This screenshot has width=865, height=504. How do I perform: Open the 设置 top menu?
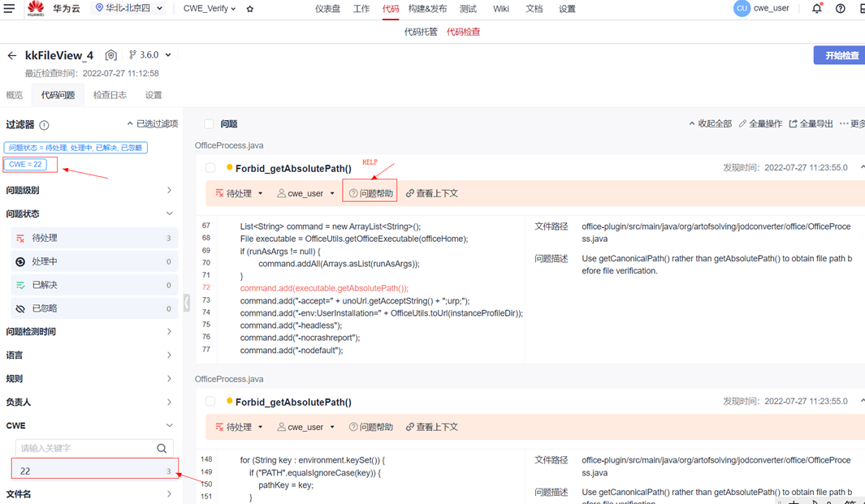tap(567, 9)
